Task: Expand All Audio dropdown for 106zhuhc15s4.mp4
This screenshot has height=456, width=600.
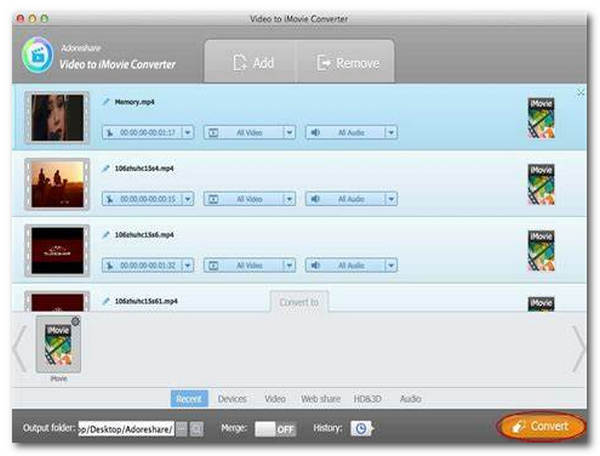Action: pos(391,199)
